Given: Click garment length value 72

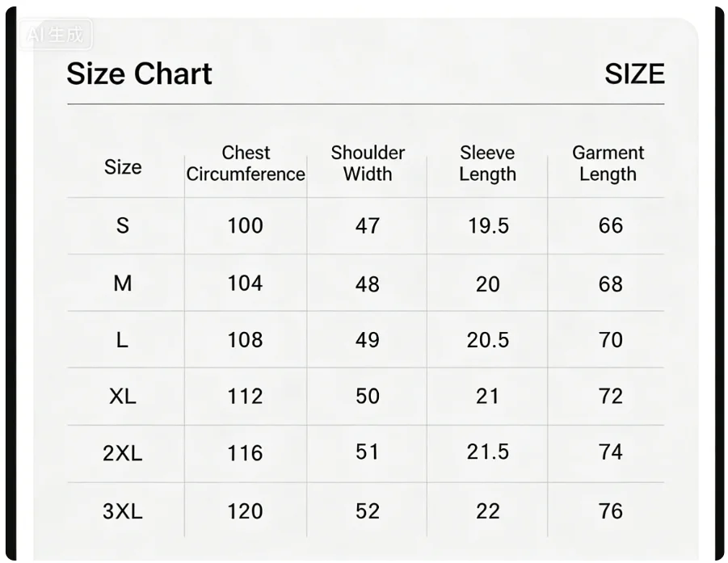Looking at the screenshot, I should click(610, 397).
